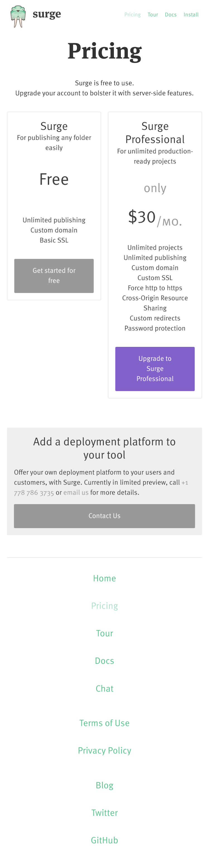Open Pricing in the top navigation

point(132,14)
